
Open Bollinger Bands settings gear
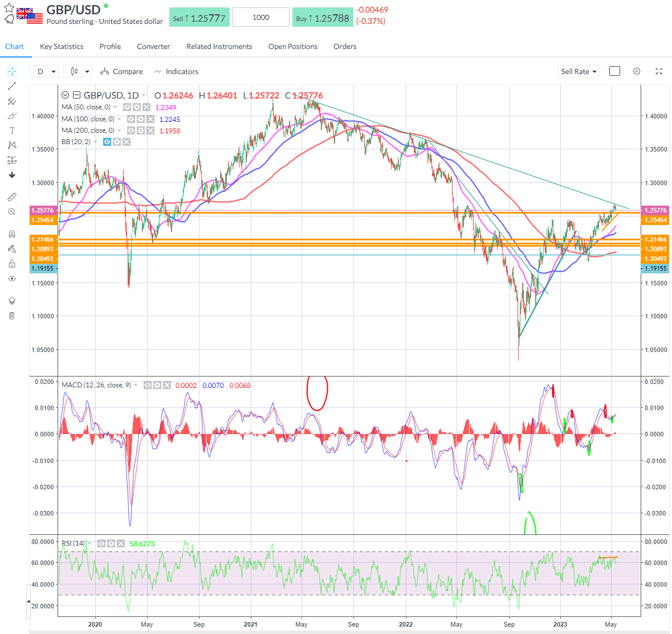tap(117, 142)
